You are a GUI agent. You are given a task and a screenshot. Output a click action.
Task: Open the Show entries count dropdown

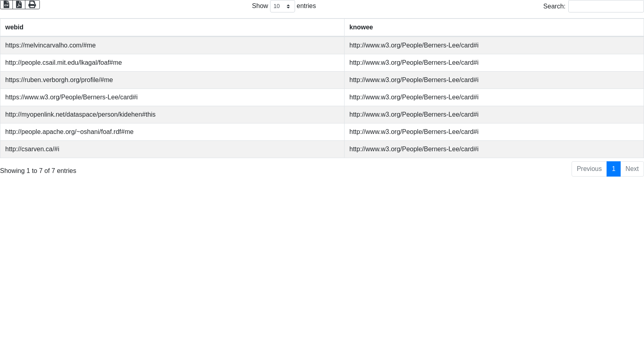pyautogui.click(x=282, y=6)
